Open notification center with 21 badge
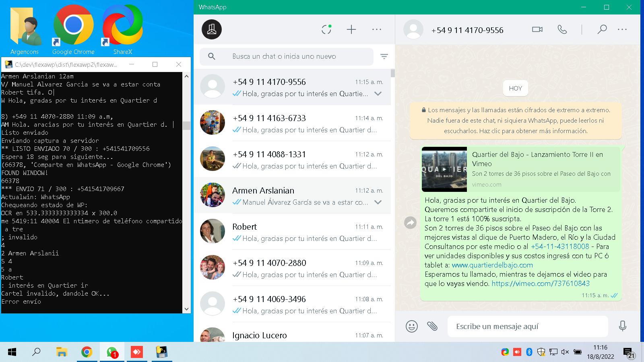This screenshot has width=644, height=362. tap(630, 353)
